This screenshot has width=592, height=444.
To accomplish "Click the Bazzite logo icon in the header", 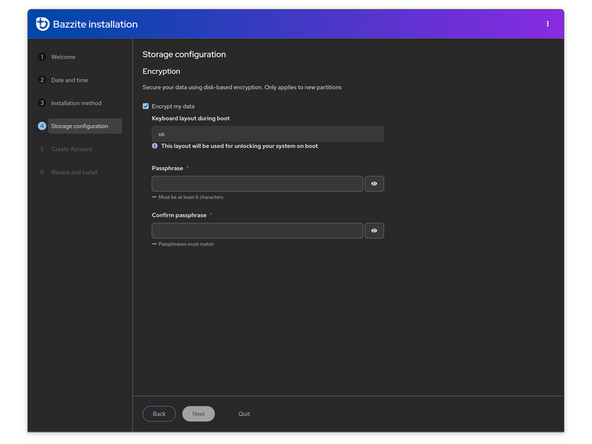I will [43, 24].
